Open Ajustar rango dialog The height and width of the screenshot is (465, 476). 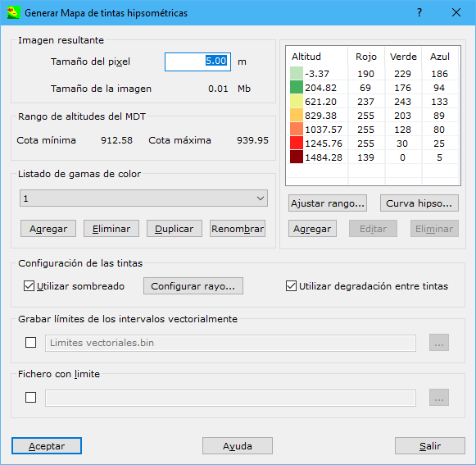(x=328, y=203)
